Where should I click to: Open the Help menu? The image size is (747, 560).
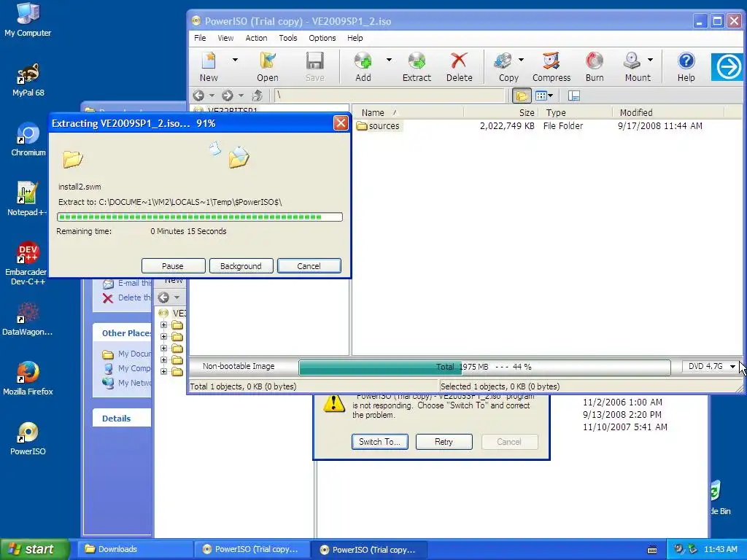[x=355, y=38]
